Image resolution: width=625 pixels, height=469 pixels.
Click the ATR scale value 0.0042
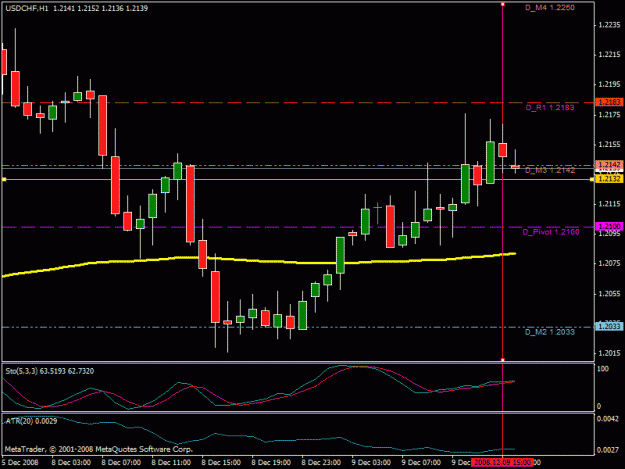tap(608, 419)
